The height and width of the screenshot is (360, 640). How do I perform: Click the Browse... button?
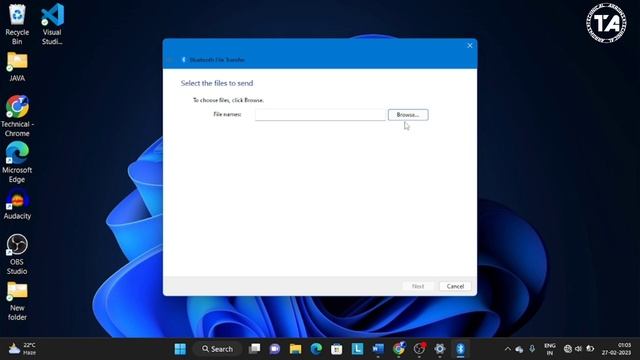click(408, 115)
